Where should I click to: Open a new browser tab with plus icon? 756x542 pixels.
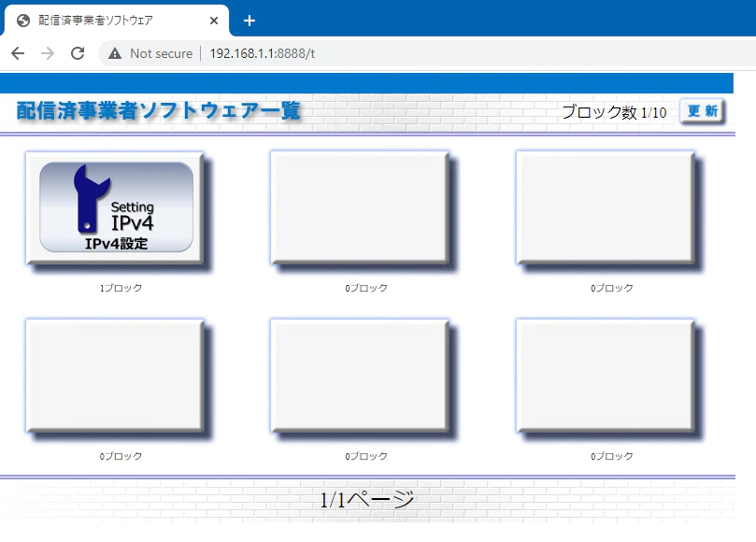click(250, 21)
